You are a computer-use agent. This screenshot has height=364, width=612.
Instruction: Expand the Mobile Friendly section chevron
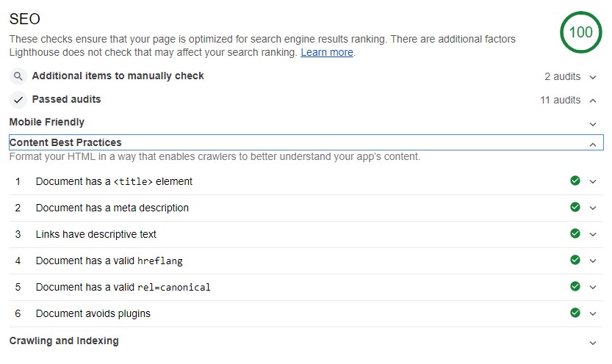pos(593,124)
